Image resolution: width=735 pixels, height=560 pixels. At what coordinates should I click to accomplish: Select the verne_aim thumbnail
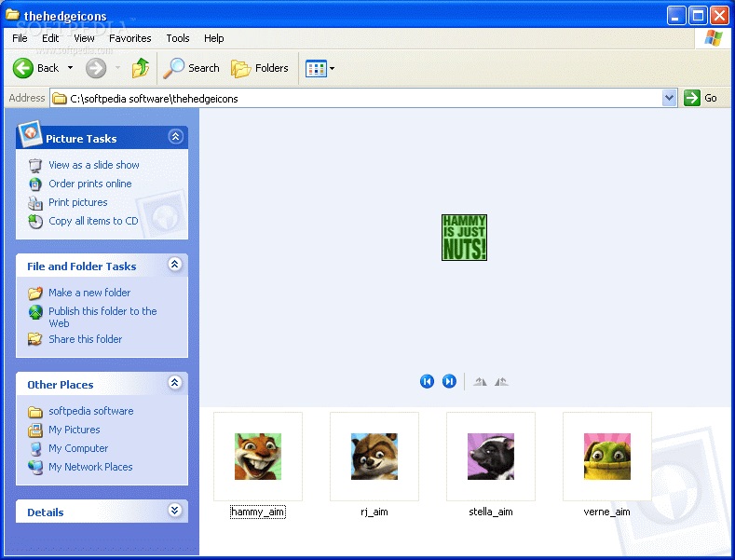coord(607,457)
